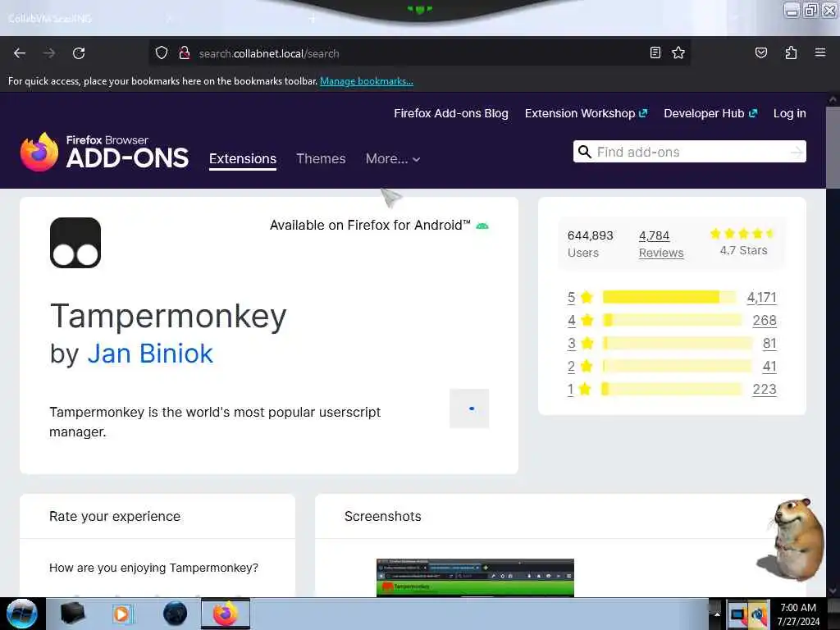The height and width of the screenshot is (630, 840).
Task: Open the Tampermonkey screenshot thumbnail
Action: 475,577
